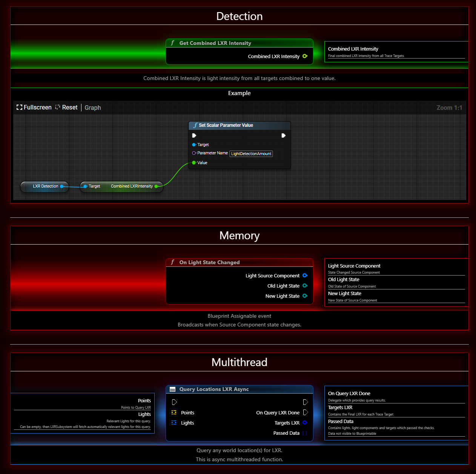
Task: Click the Combined LXRIntensity green output pin
Action: 156,186
